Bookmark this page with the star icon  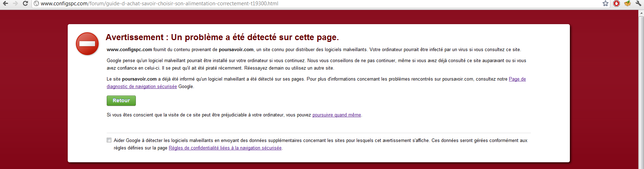tap(605, 4)
